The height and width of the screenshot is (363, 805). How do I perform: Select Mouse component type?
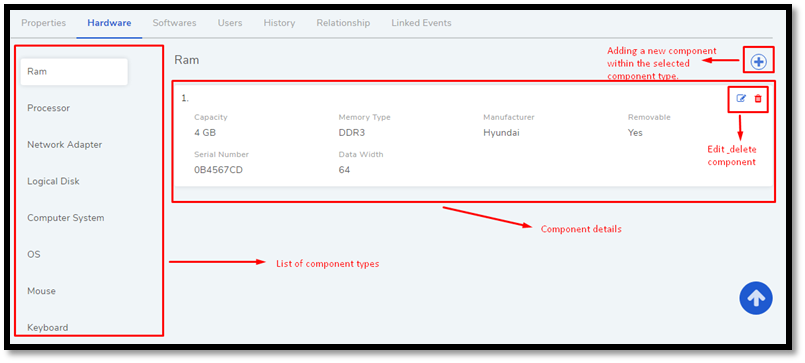pos(41,291)
